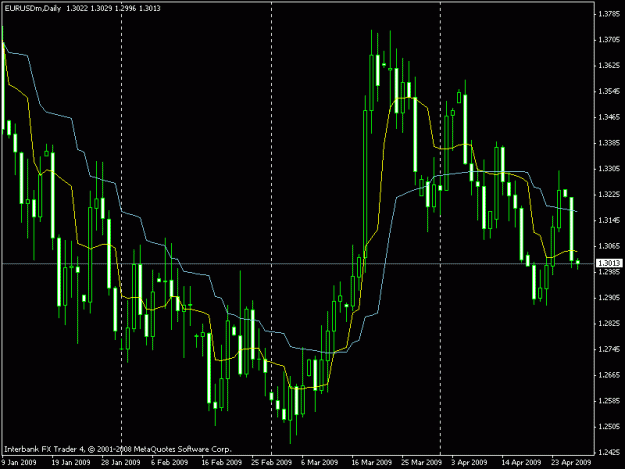Click the 1.2585 price axis label
The height and width of the screenshot is (469, 625).
pos(609,401)
